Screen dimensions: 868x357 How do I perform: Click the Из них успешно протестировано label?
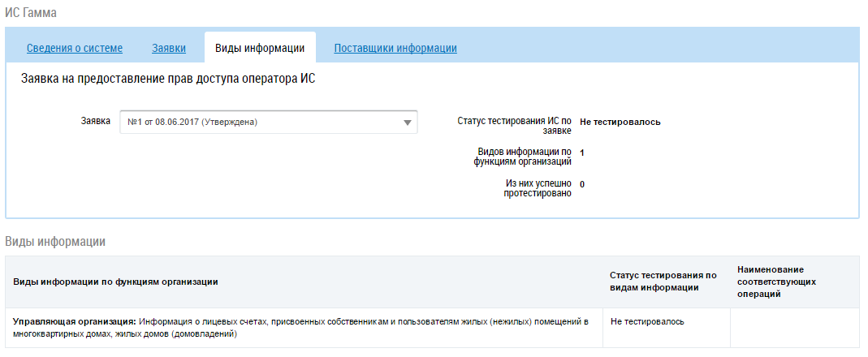tap(538, 188)
